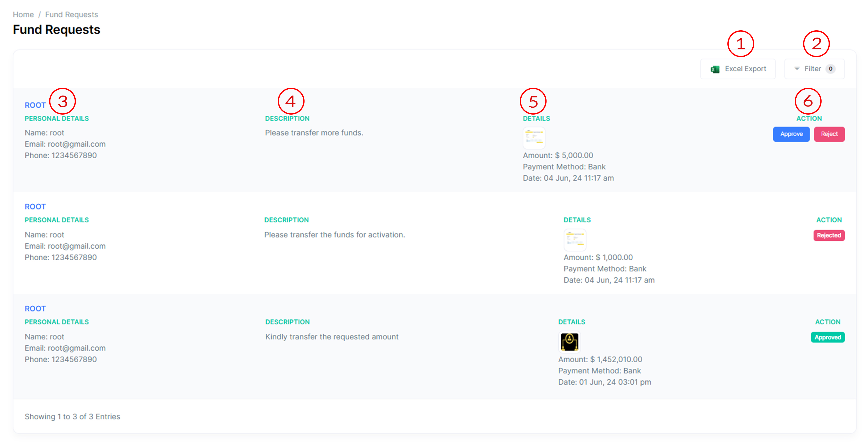Open receipt thumbnail for $1,000.00 request

[575, 239]
